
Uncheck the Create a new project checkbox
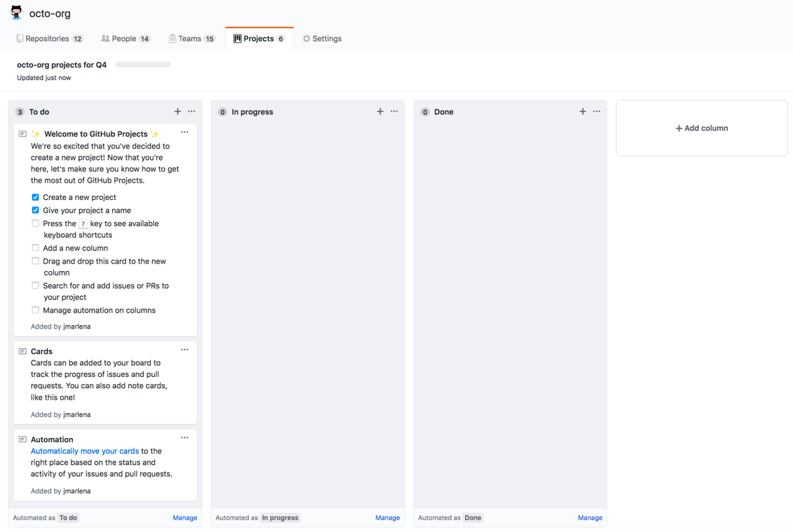[x=35, y=196]
